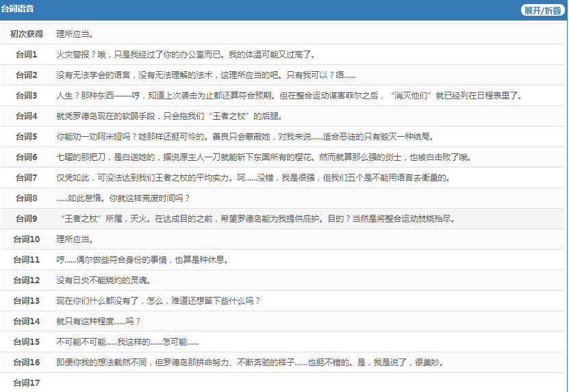Screen dimensions: 569x392
Task: Select the 台词2 row label
Action: (x=27, y=75)
